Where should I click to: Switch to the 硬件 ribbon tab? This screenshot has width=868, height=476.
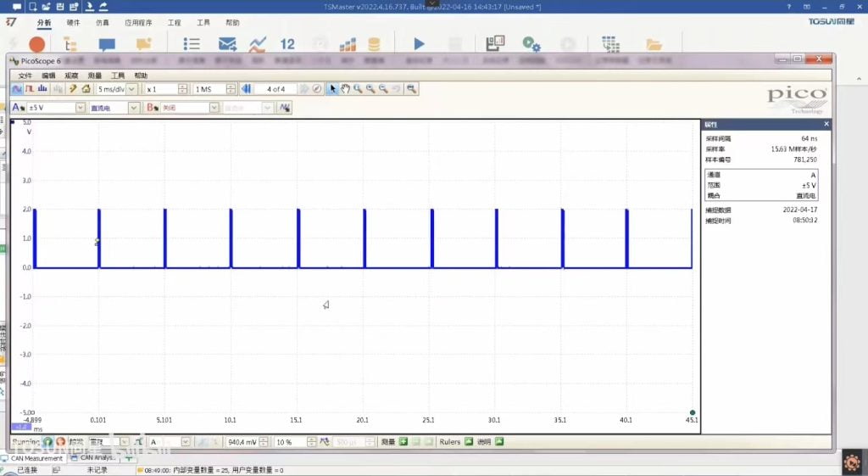coord(74,23)
